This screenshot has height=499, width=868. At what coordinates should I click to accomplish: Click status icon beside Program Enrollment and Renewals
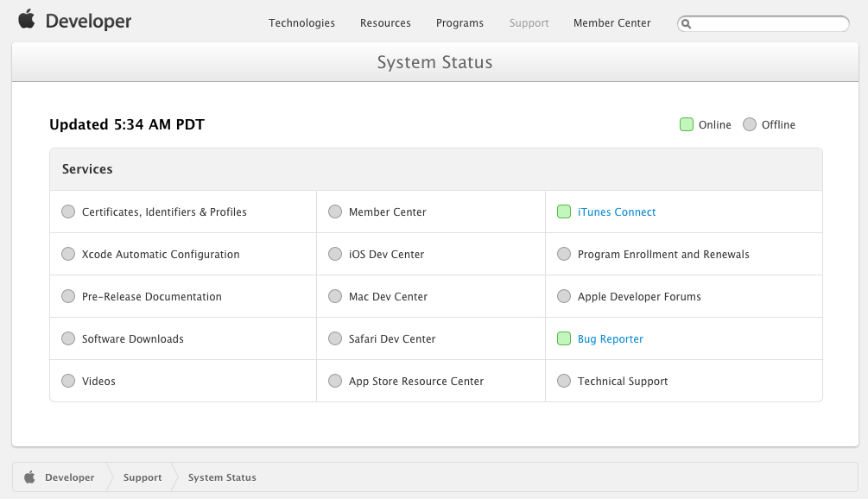pos(563,254)
